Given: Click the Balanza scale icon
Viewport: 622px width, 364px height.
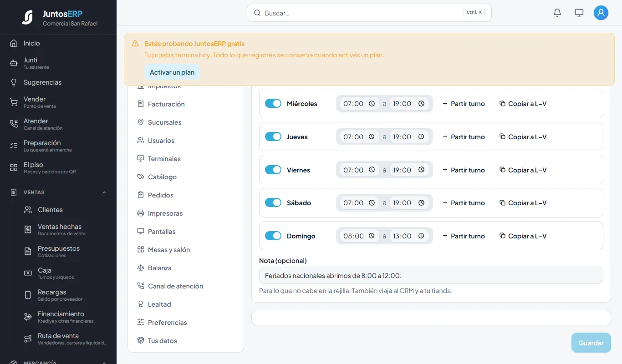Looking at the screenshot, I should point(141,268).
